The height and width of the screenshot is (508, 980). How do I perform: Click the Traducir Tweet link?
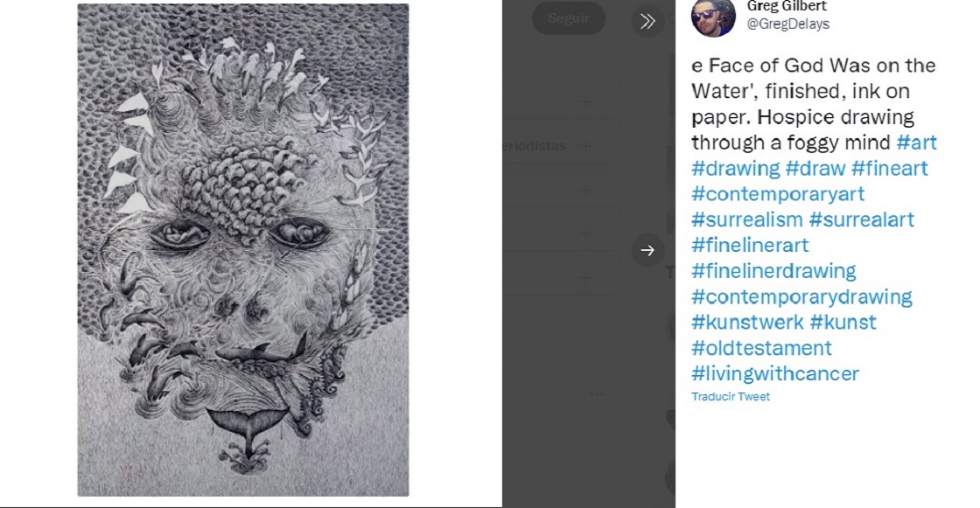tap(731, 397)
